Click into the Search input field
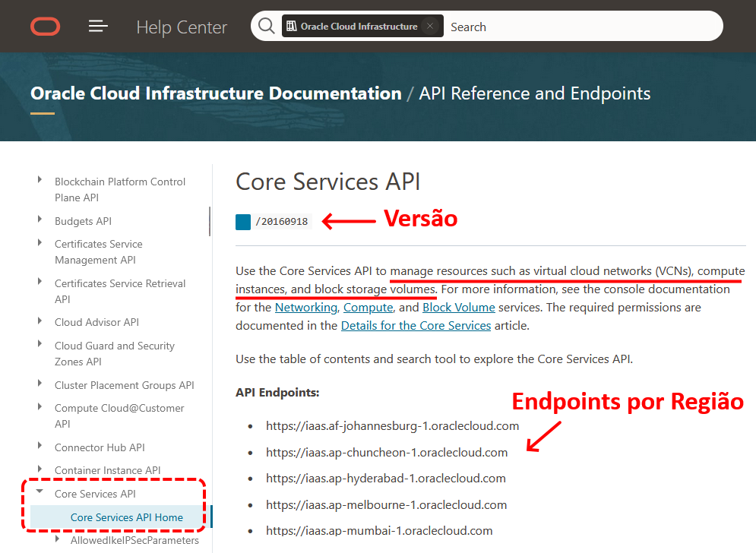This screenshot has height=553, width=756. [577, 27]
